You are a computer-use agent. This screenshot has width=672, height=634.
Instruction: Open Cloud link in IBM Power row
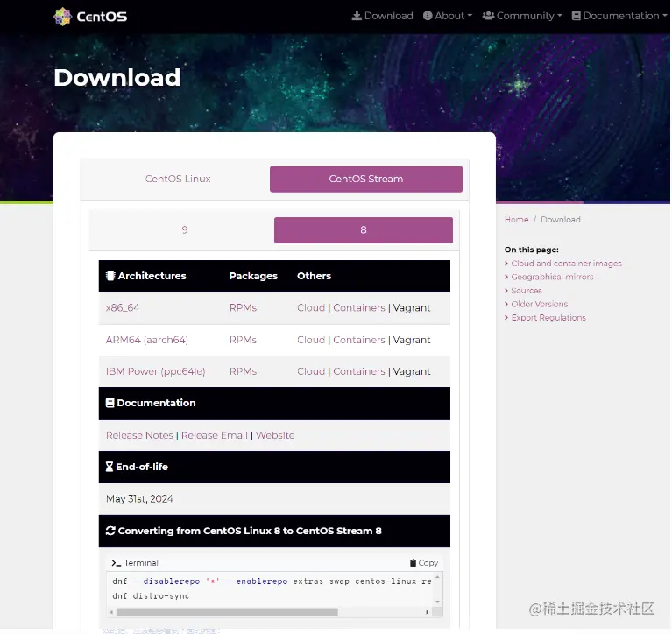(311, 371)
